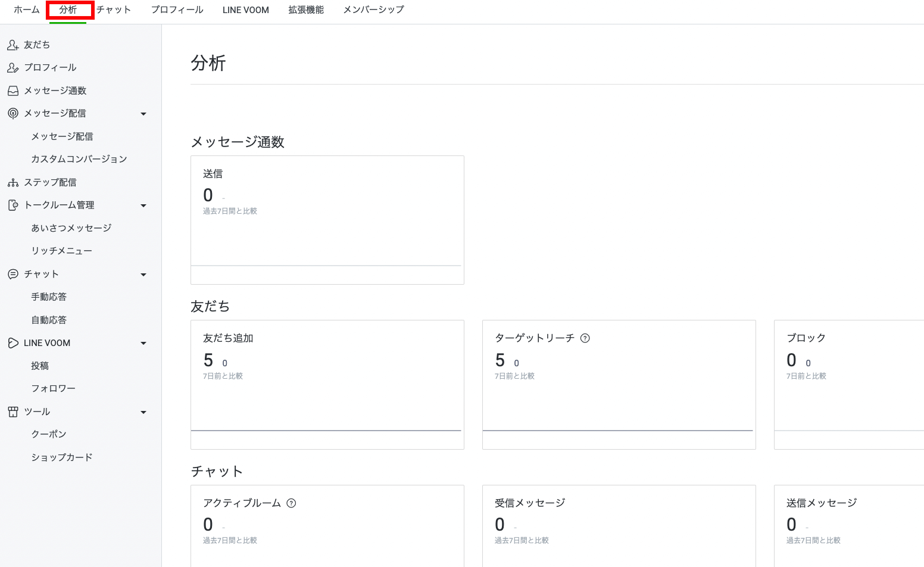Screen dimensions: 924x567
Task: Collapse the sidebar チャット section arrow
Action: coord(143,275)
